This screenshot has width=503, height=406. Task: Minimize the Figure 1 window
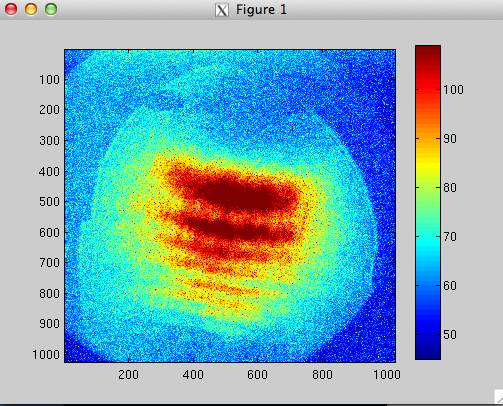31,9
